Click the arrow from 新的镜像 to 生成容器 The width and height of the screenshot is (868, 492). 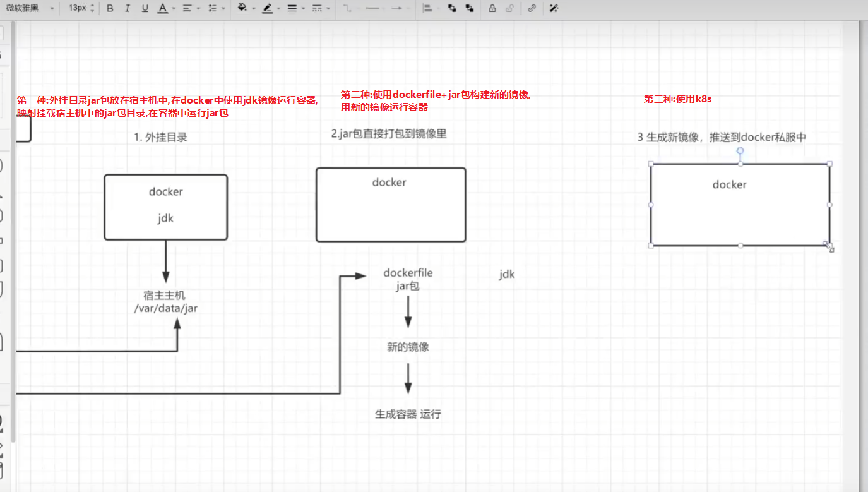(x=408, y=378)
